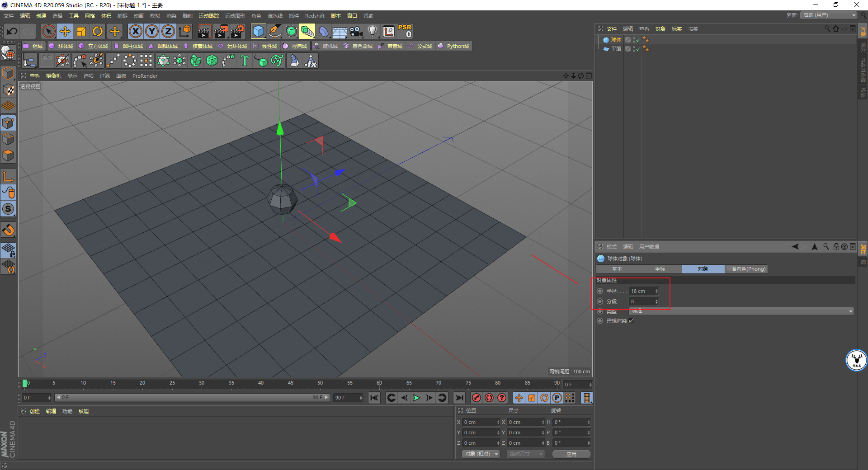Click the Undo arrow icon

coord(12,31)
